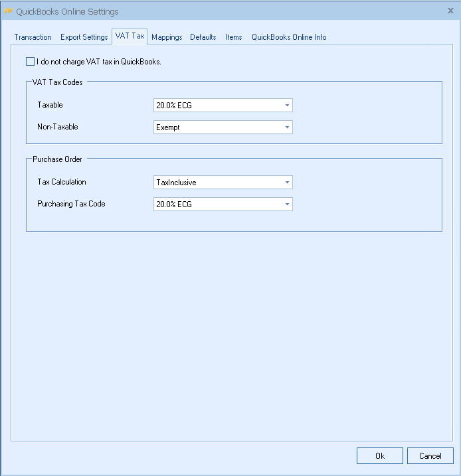Click the VAT Tax Codes group heading
Image resolution: width=461 pixels, height=476 pixels.
coord(58,82)
